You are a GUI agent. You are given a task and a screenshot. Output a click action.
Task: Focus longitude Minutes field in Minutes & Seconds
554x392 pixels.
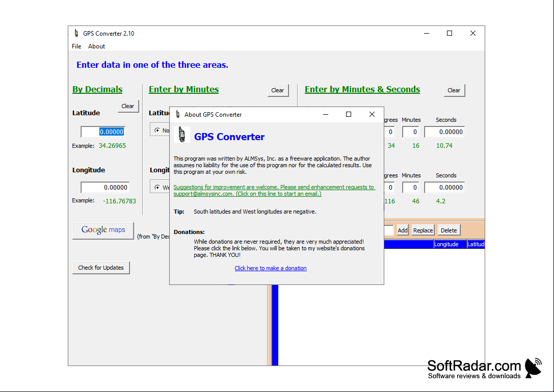411,188
